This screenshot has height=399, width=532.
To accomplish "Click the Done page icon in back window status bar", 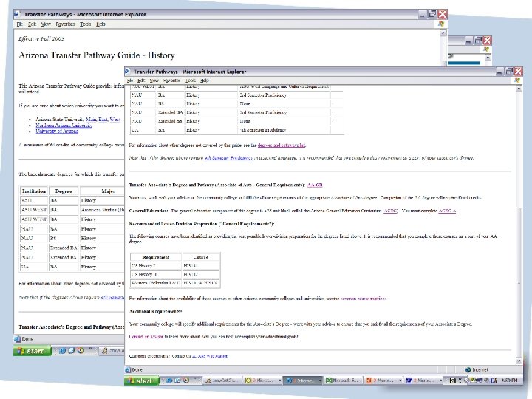I will [x=17, y=339].
